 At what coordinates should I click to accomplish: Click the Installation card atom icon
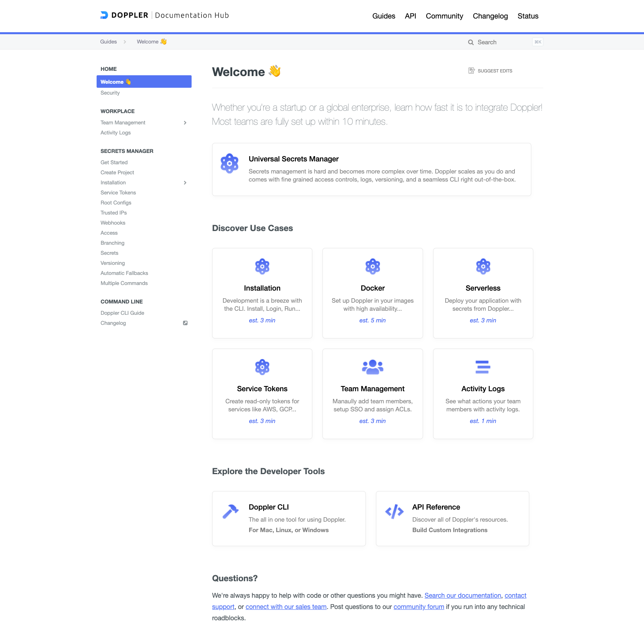point(262,266)
